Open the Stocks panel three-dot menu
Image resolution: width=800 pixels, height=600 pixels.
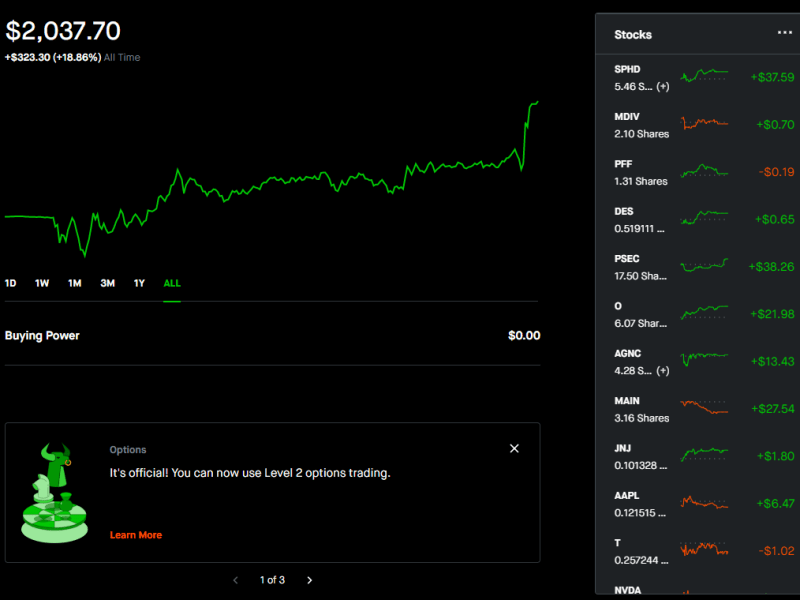click(x=784, y=33)
